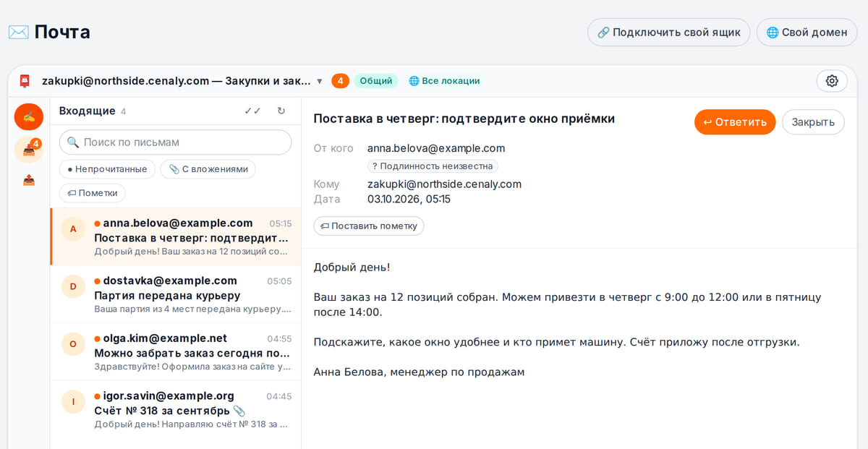Click time 04:55 on olga.kim message
The height and width of the screenshot is (449, 868).
click(x=279, y=338)
